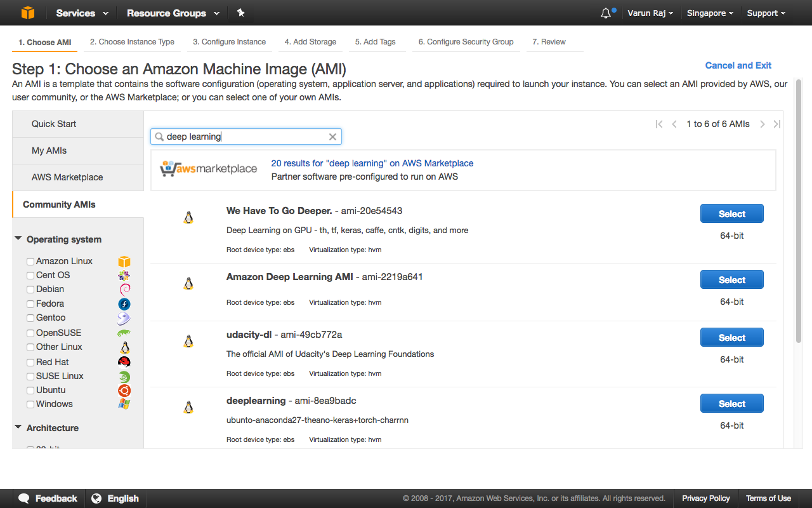This screenshot has width=812, height=508.
Task: Check the Cent OS filter
Action: click(30, 275)
